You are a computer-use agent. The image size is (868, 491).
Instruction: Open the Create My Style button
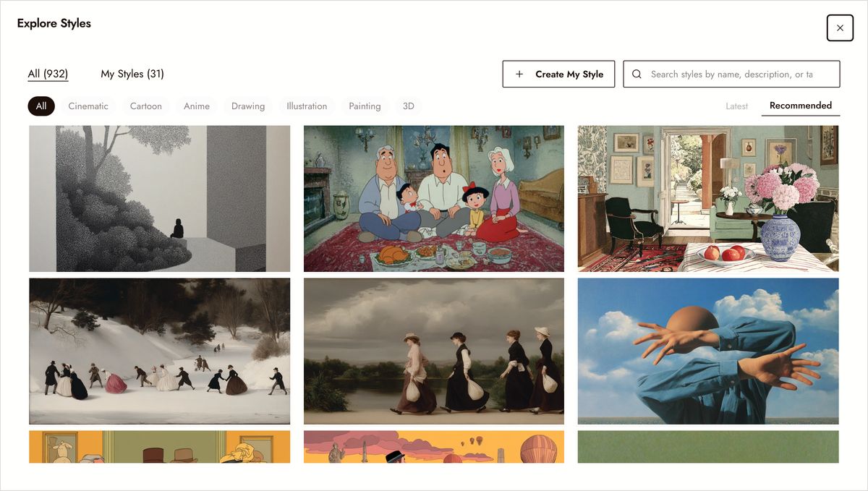[x=558, y=74]
